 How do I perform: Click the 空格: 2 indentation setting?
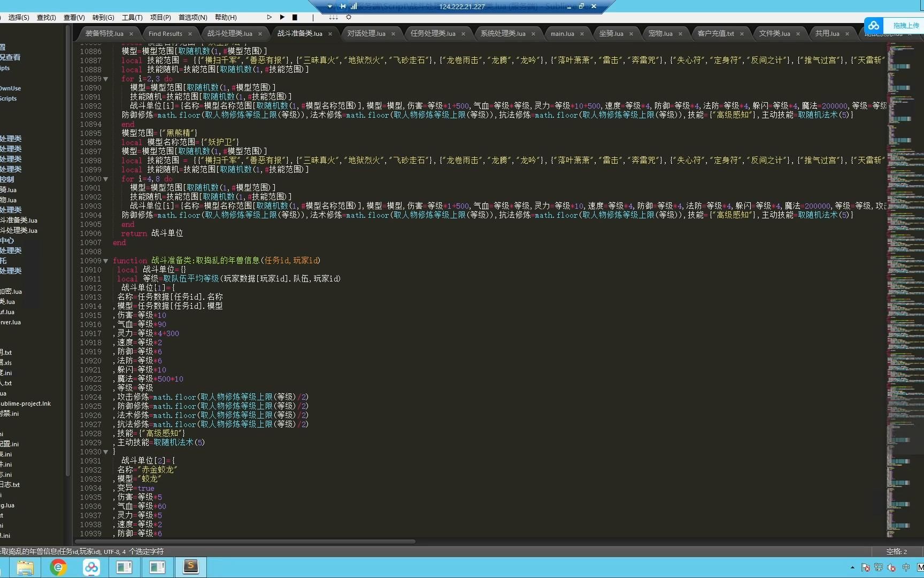(896, 551)
